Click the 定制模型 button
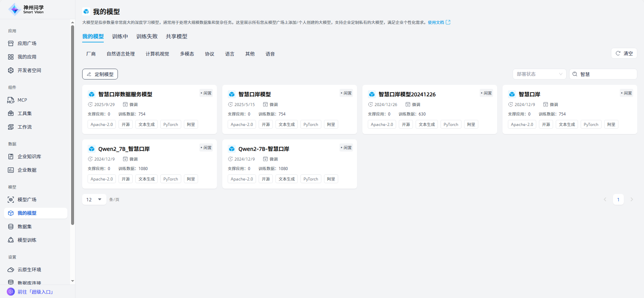Image resolution: width=644 pixels, height=298 pixels. pos(100,74)
